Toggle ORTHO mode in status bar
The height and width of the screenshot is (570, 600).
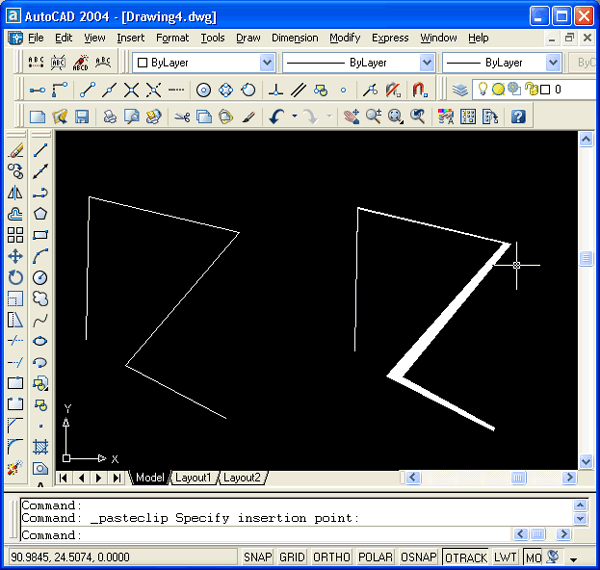(330, 557)
